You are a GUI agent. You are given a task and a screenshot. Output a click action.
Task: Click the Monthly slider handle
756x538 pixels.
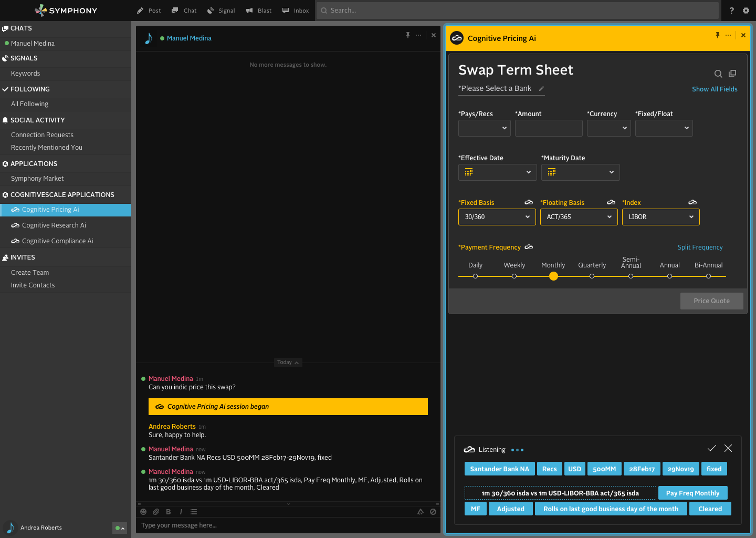(x=553, y=276)
